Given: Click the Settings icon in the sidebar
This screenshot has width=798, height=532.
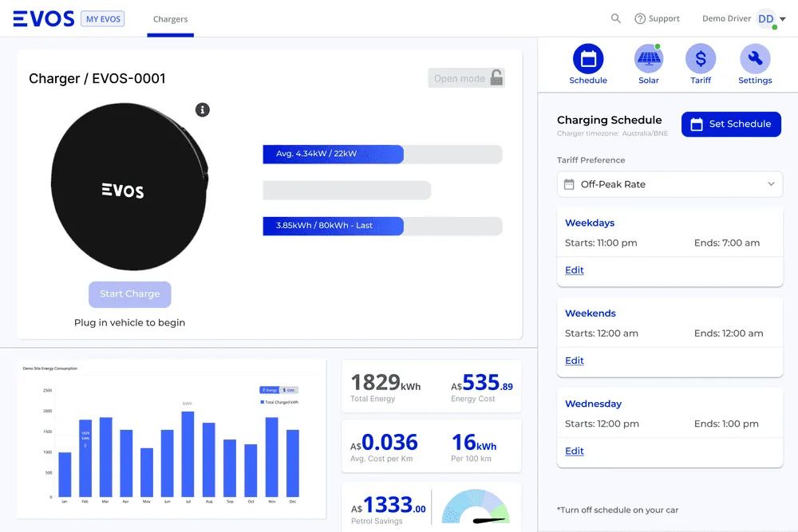Looking at the screenshot, I should (753, 58).
